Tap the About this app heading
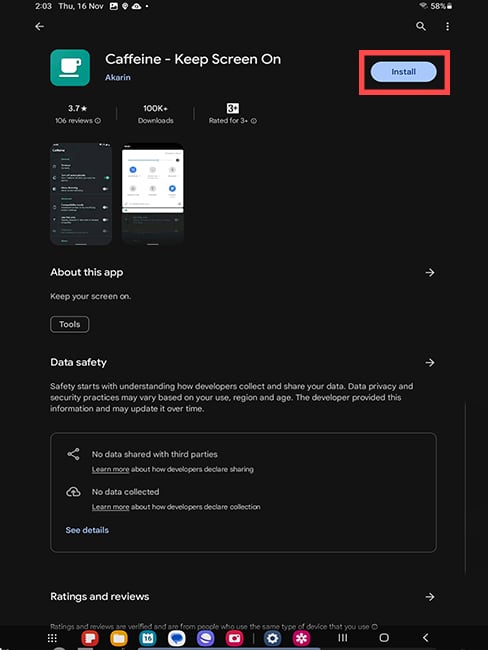This screenshot has width=488, height=650. tap(87, 272)
